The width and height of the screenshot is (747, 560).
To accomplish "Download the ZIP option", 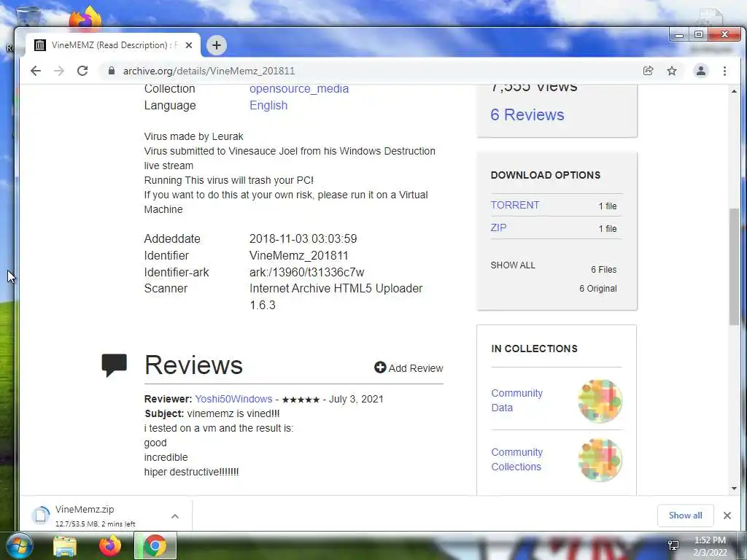I will click(498, 227).
